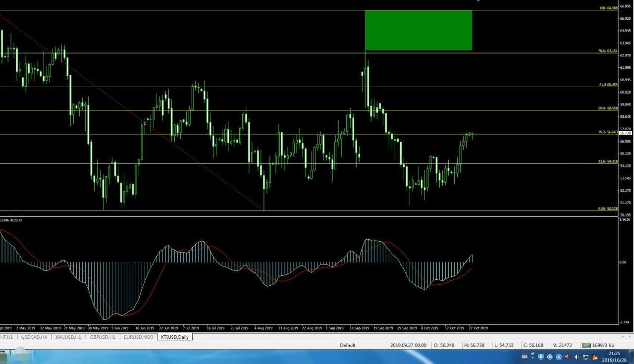
Task: Click the 38.2 Fibonacci level label
Action: coord(608,132)
